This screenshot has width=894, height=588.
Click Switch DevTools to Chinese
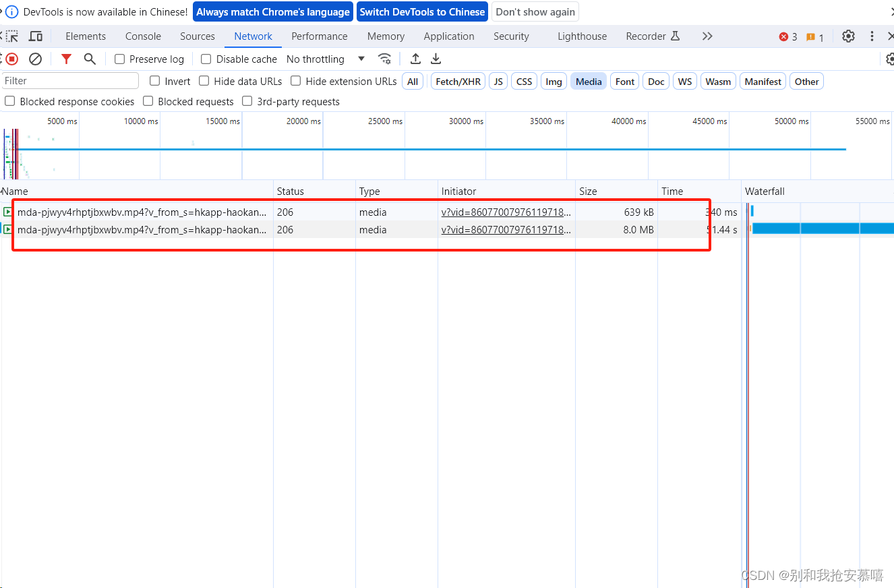(422, 12)
